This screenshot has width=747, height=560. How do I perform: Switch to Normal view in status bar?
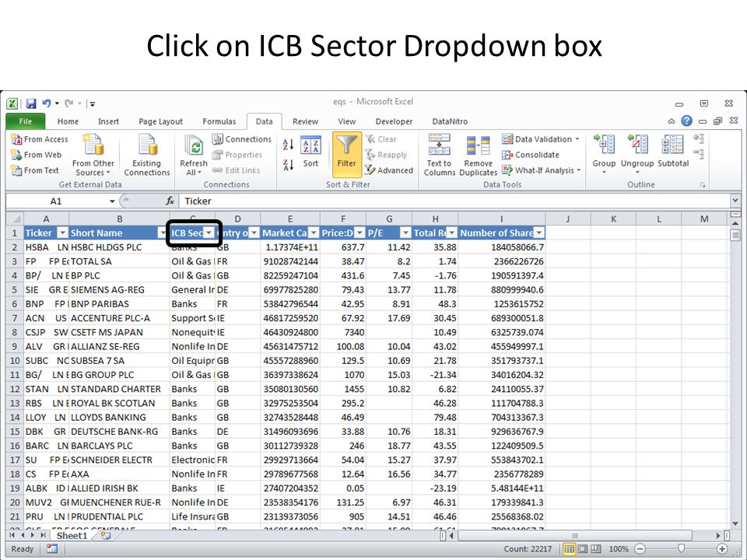569,549
